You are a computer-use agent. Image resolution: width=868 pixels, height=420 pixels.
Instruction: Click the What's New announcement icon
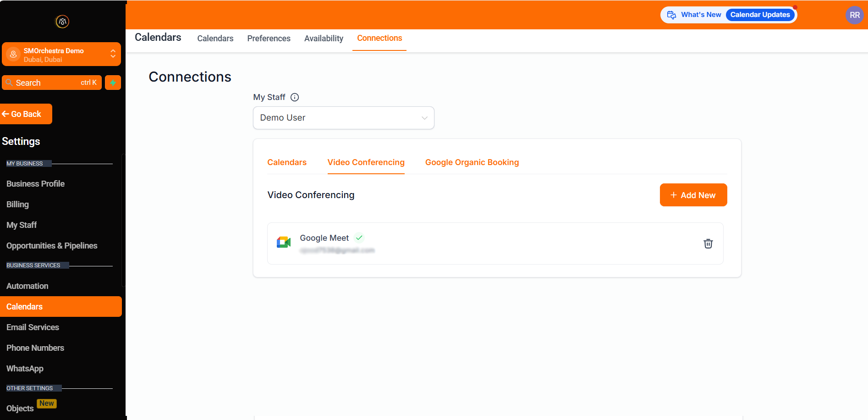(671, 15)
